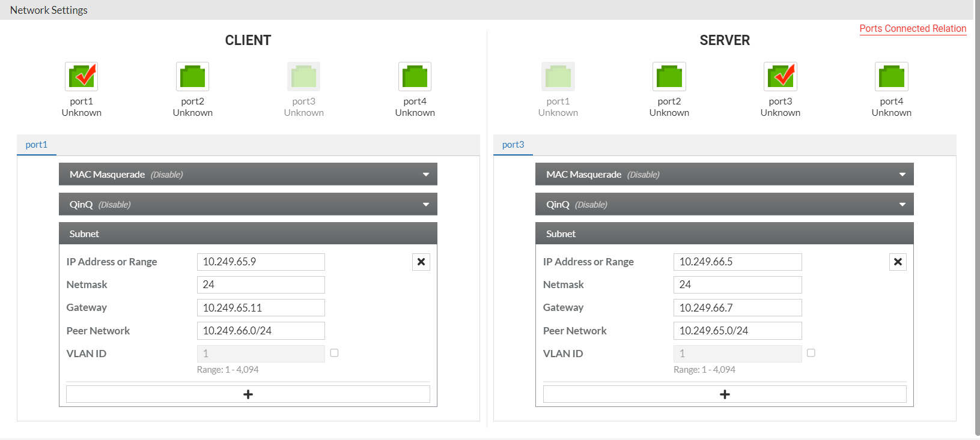
Task: Enable server VLAN ID checkbox
Action: pyautogui.click(x=811, y=353)
